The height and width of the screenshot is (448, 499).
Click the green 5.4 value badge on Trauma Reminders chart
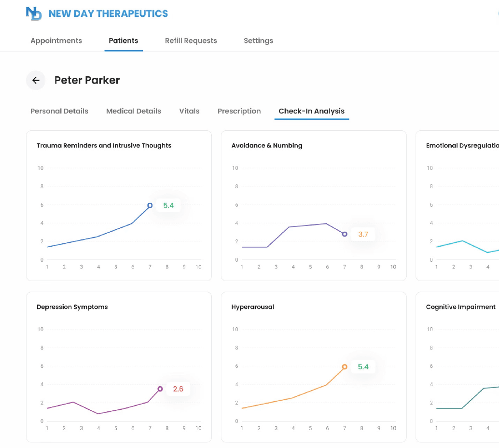pyautogui.click(x=167, y=205)
